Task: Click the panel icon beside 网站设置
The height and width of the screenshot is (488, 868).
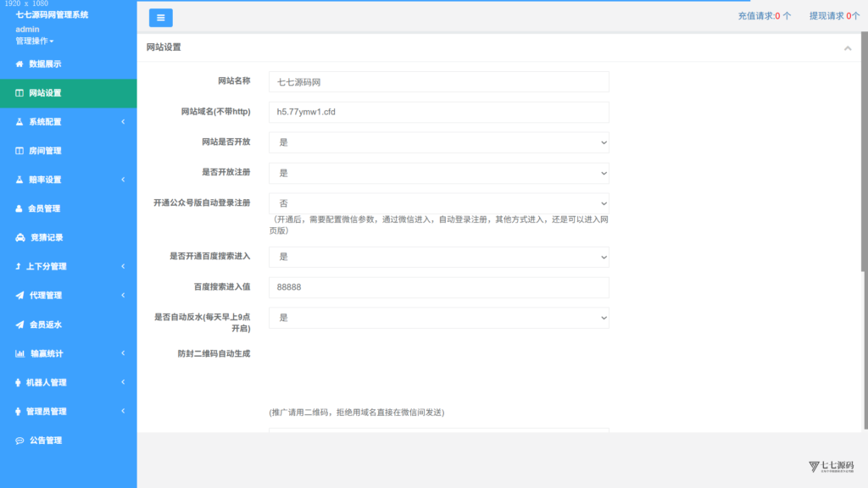Action: tap(19, 93)
